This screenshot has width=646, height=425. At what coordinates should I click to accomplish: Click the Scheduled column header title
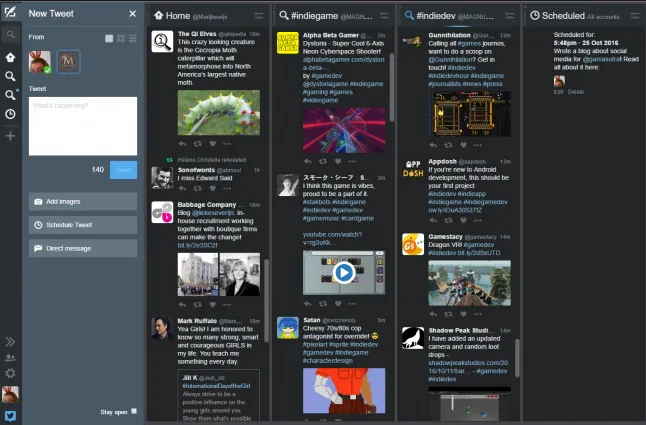coord(563,16)
